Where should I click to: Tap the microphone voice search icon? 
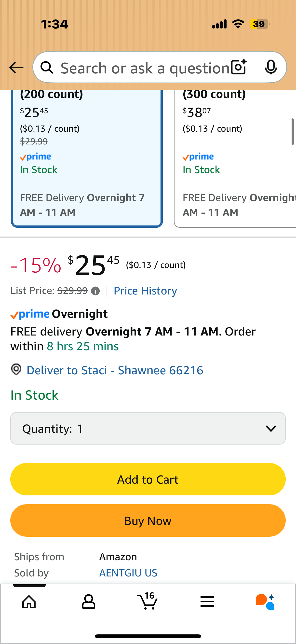click(270, 67)
